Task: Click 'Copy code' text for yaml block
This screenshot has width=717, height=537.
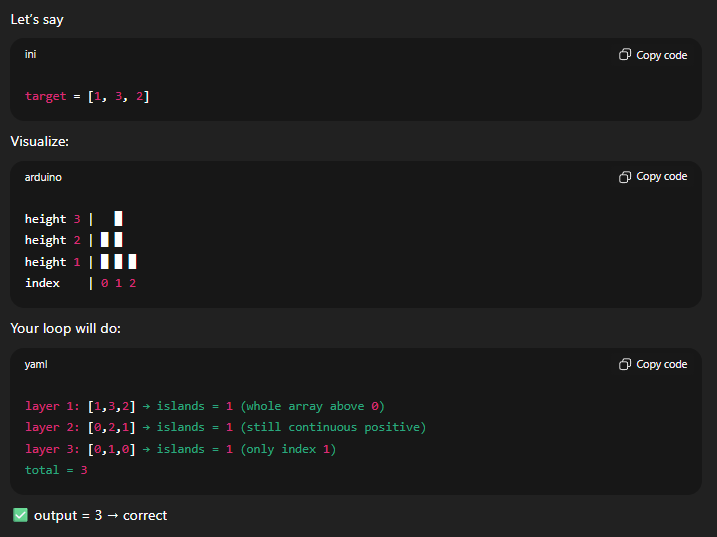Action: tap(661, 365)
